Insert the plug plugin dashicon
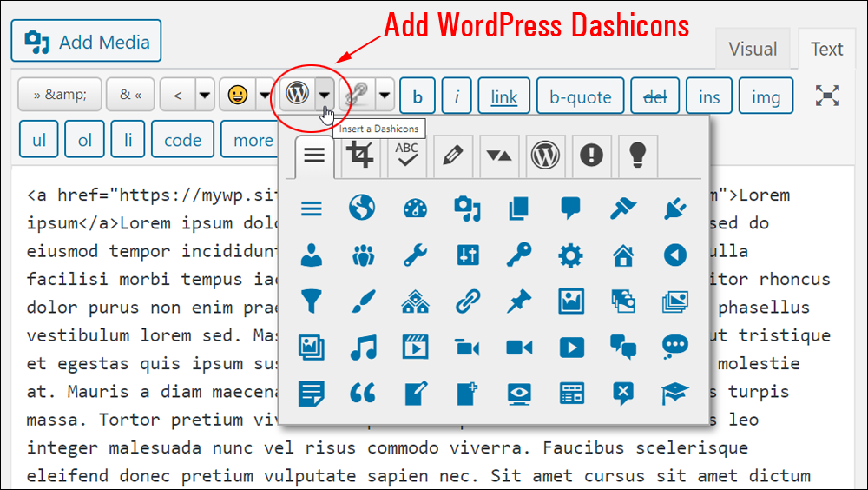 pos(675,209)
